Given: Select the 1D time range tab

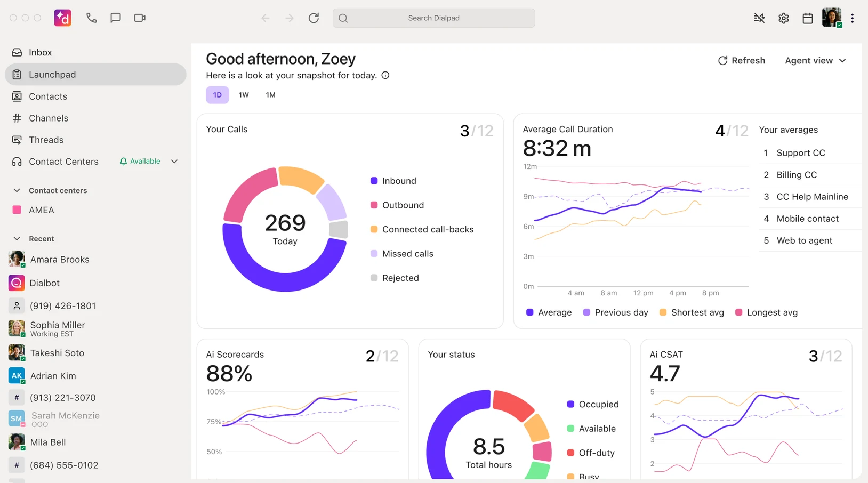Looking at the screenshot, I should [218, 95].
